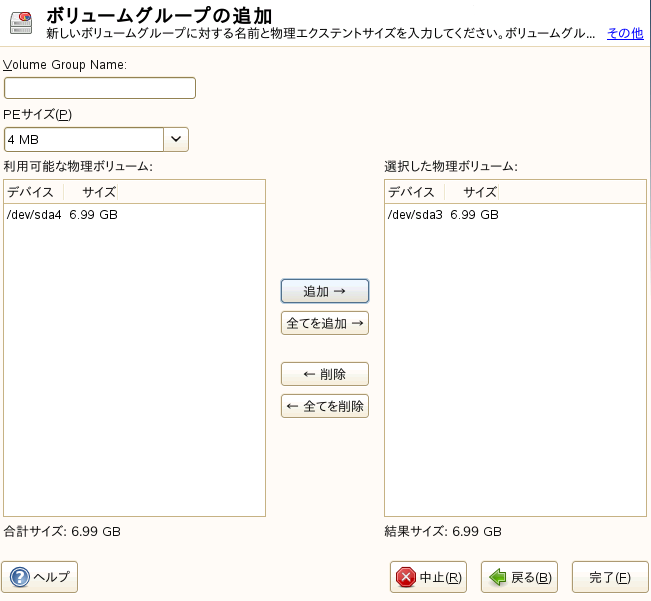This screenshot has height=601, width=651.
Task: Open the その他 link
Action: 625,33
